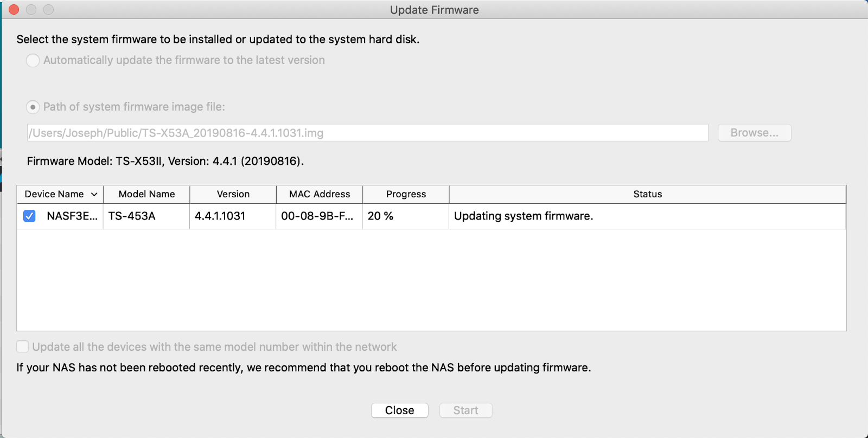Click the 'Updating system firmware.' status cell
The height and width of the screenshot is (438, 868).
click(648, 216)
